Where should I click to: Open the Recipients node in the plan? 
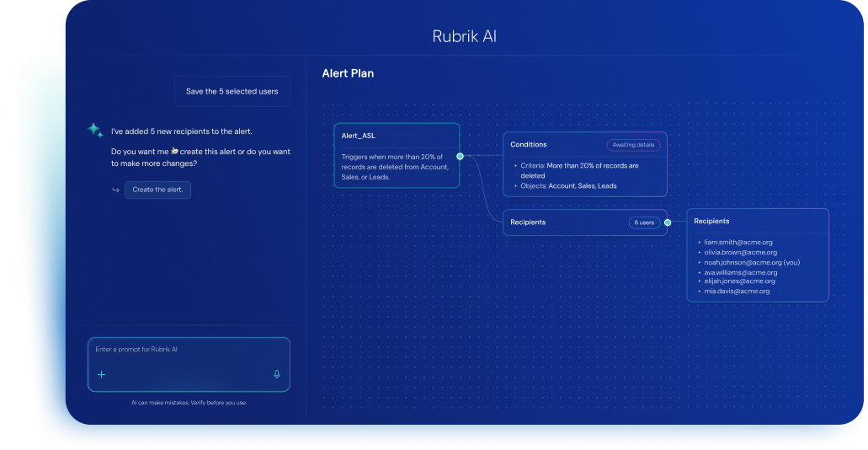585,222
